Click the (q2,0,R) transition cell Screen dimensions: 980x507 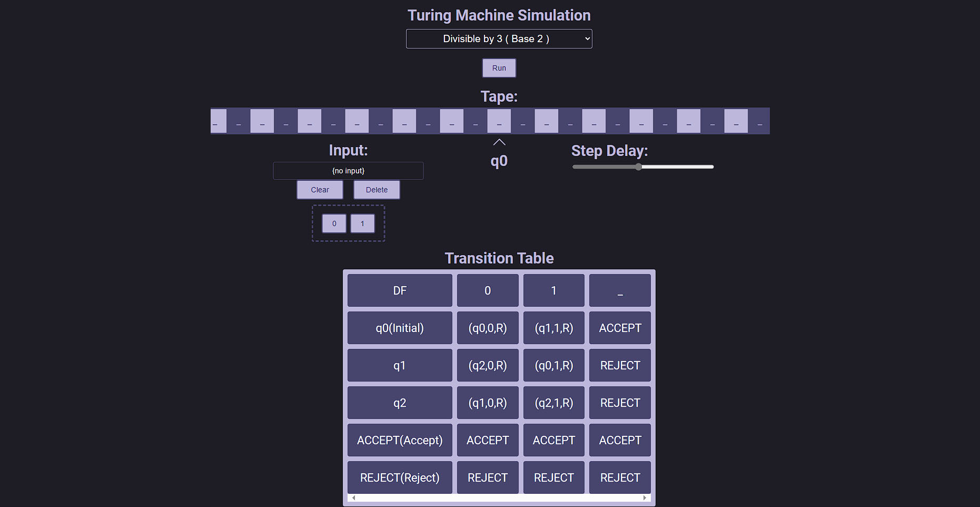tap(488, 365)
